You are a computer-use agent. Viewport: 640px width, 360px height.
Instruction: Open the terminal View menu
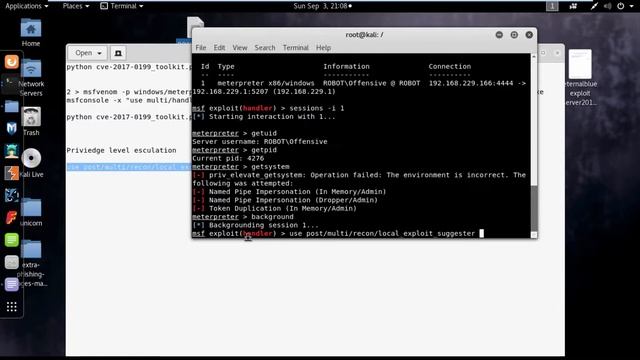[x=240, y=48]
